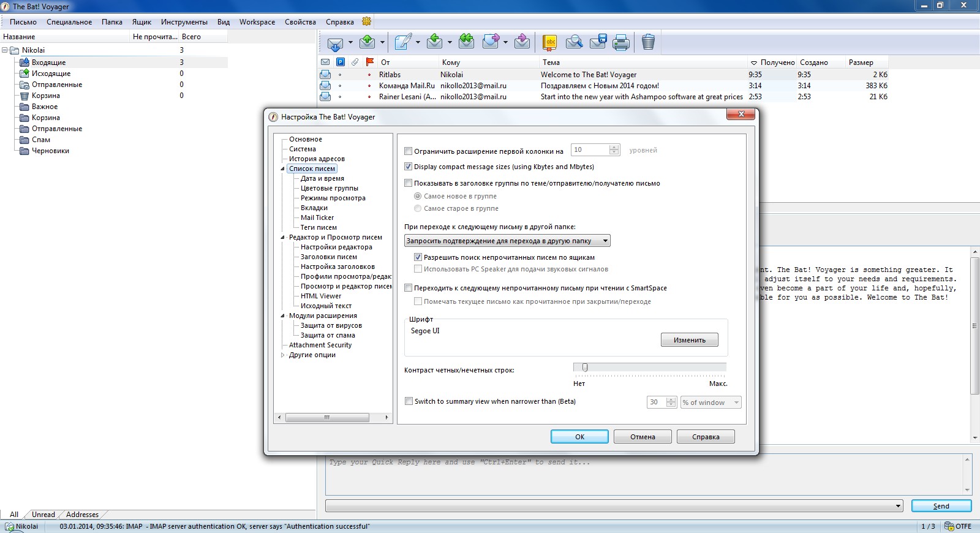Sort messages by Получено column header
This screenshot has height=533, width=980.
772,62
